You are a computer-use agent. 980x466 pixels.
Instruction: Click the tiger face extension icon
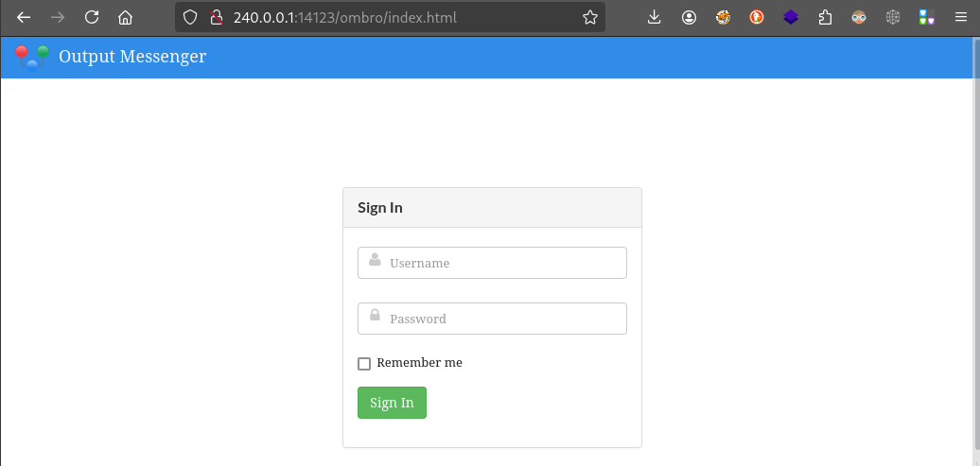pos(723,17)
